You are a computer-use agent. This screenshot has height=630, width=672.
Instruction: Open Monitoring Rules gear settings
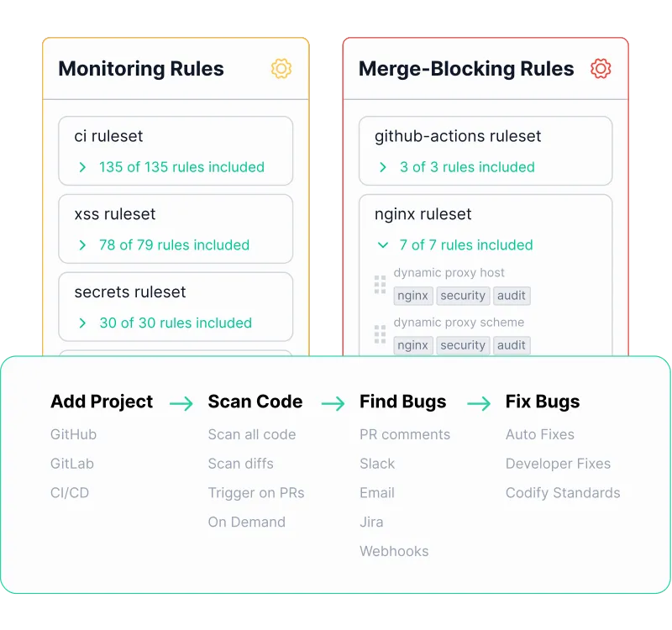tap(281, 69)
